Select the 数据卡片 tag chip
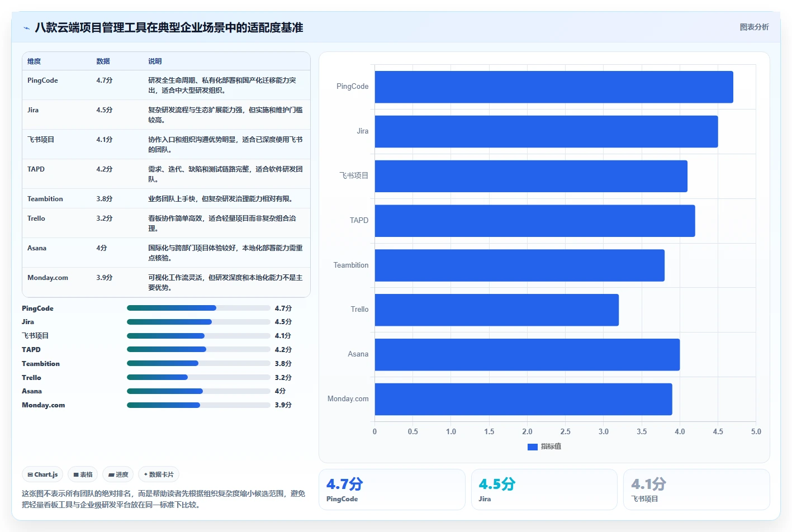Screen dimensions: 792x532 (x=159, y=474)
